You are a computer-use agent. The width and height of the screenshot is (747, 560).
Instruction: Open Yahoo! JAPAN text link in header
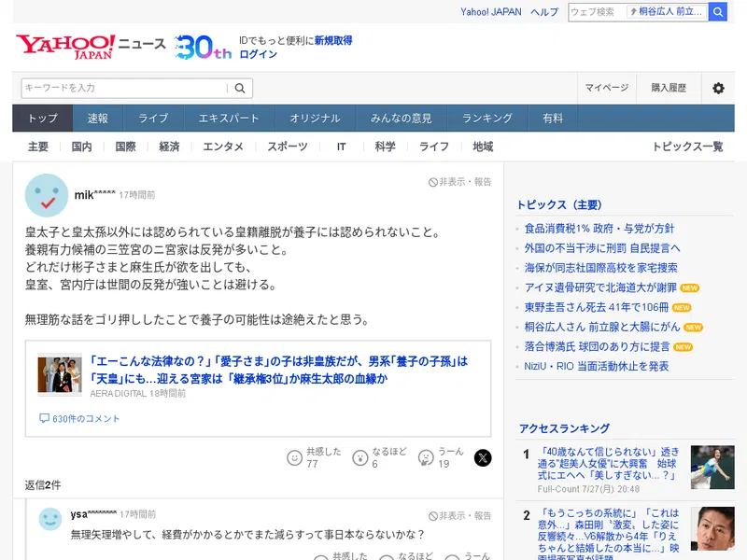pos(491,12)
